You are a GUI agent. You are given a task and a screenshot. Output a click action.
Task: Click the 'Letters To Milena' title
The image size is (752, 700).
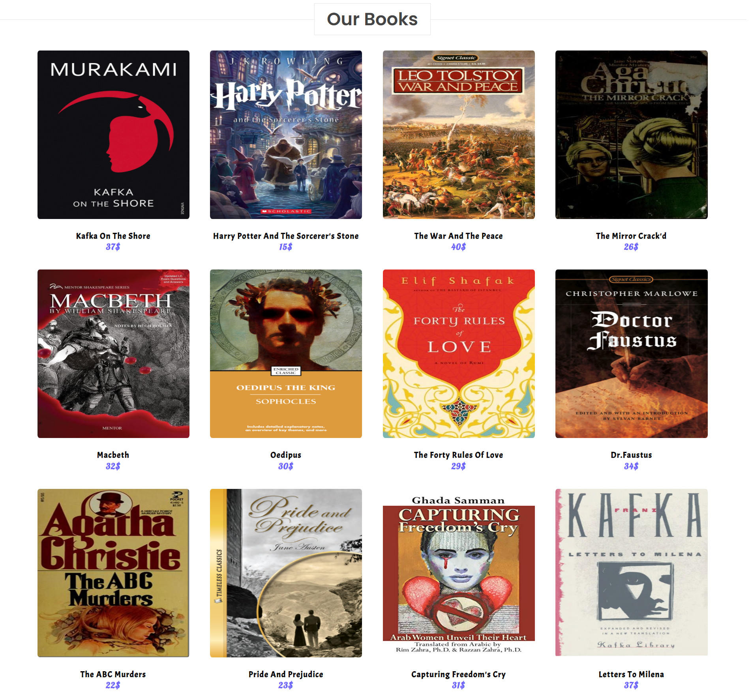(x=631, y=674)
